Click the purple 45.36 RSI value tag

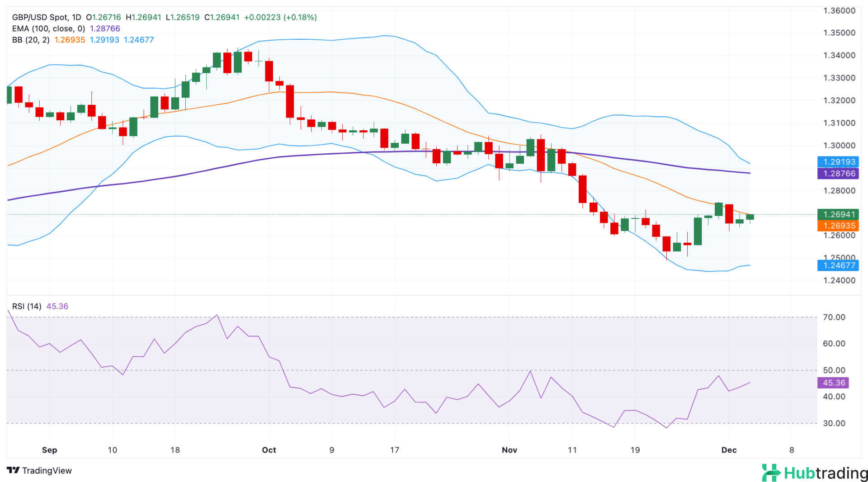tap(833, 383)
